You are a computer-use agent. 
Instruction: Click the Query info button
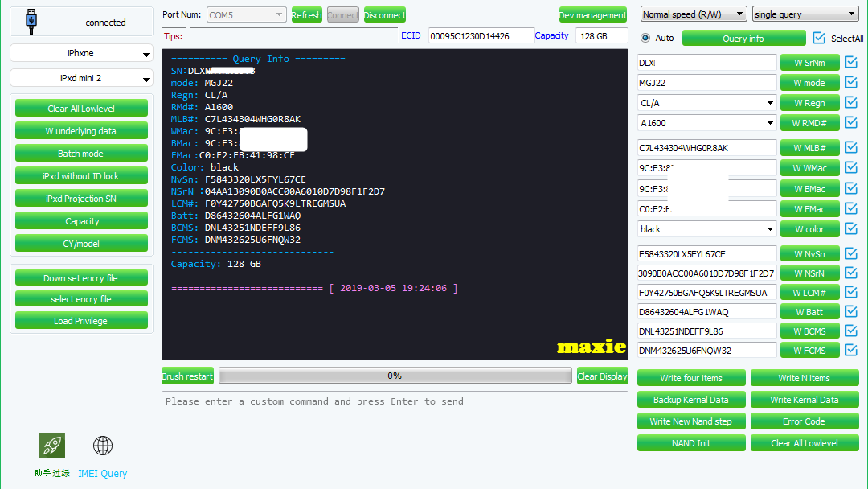(743, 39)
